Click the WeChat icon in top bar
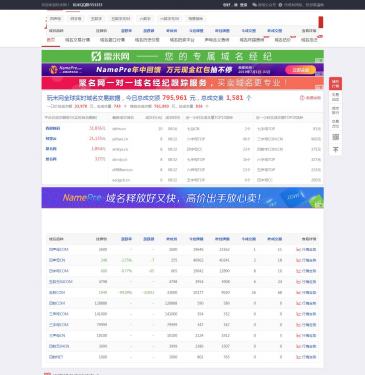Viewport: 365px width, 375px height. [255, 5]
